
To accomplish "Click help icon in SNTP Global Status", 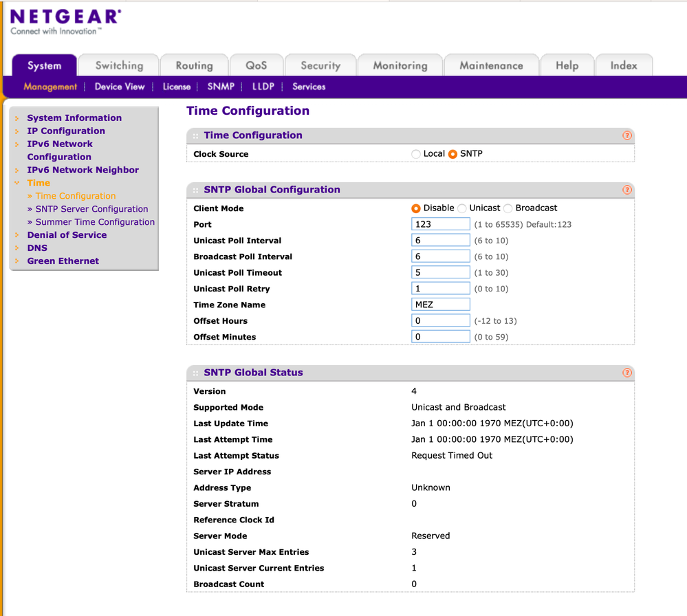I will [x=626, y=373].
